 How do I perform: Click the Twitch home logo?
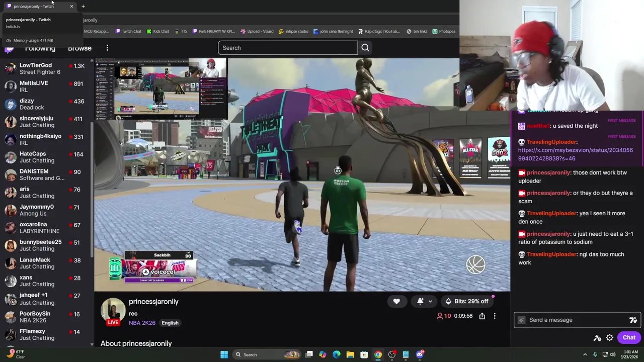9,49
